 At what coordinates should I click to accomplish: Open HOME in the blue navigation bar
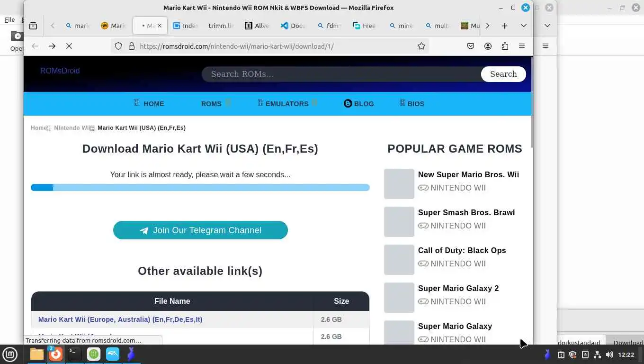[x=149, y=103]
